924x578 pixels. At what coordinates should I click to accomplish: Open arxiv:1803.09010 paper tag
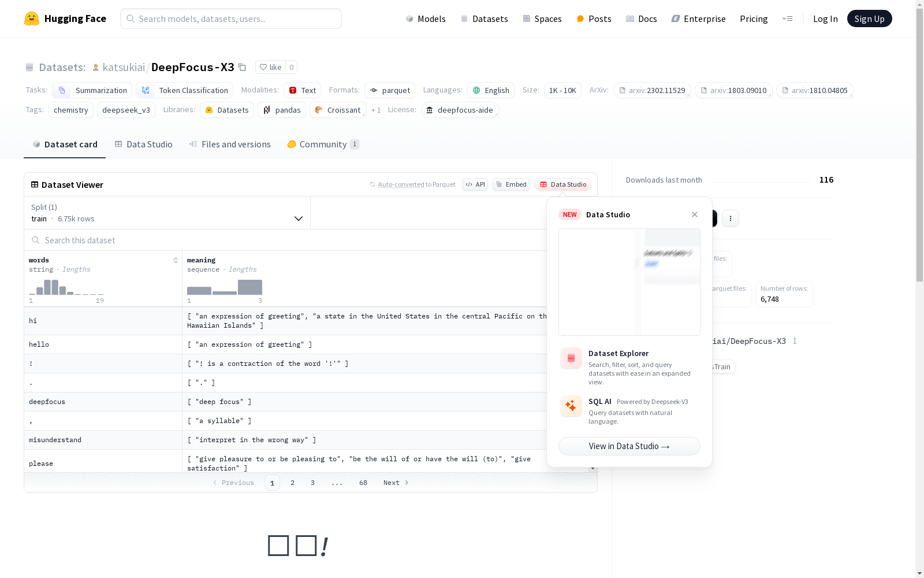point(733,90)
